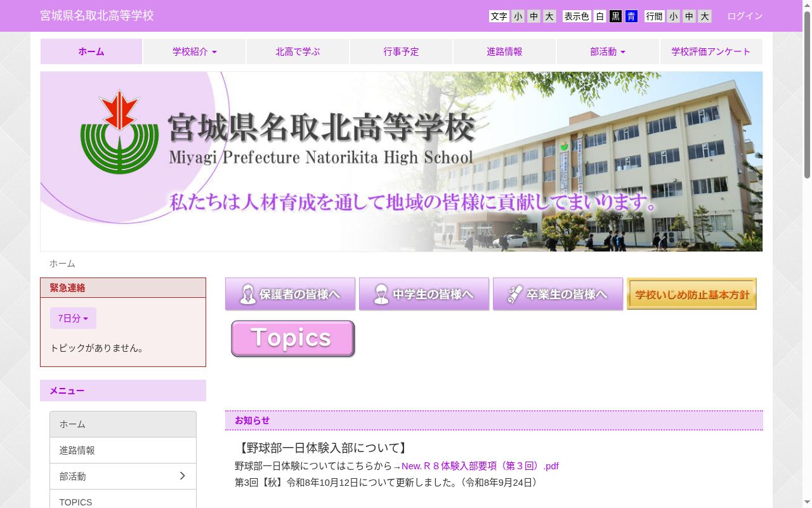Click the ホーム breadcrumb text

point(62,264)
